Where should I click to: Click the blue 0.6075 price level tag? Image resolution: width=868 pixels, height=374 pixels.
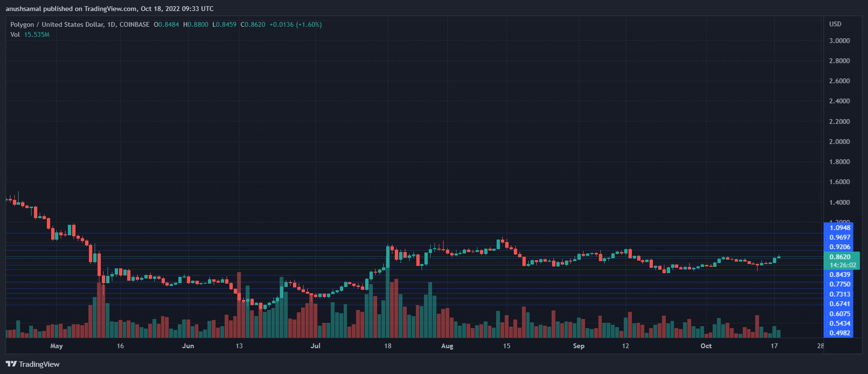tap(838, 314)
